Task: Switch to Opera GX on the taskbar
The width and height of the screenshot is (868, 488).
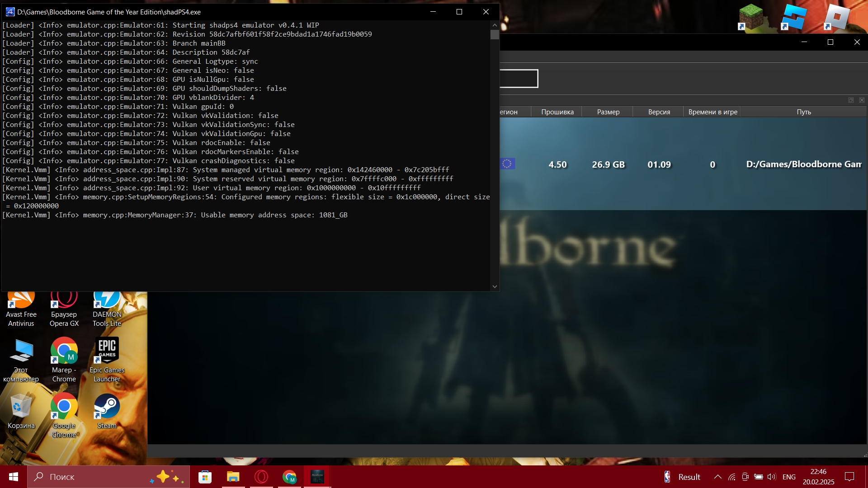Action: [261, 477]
